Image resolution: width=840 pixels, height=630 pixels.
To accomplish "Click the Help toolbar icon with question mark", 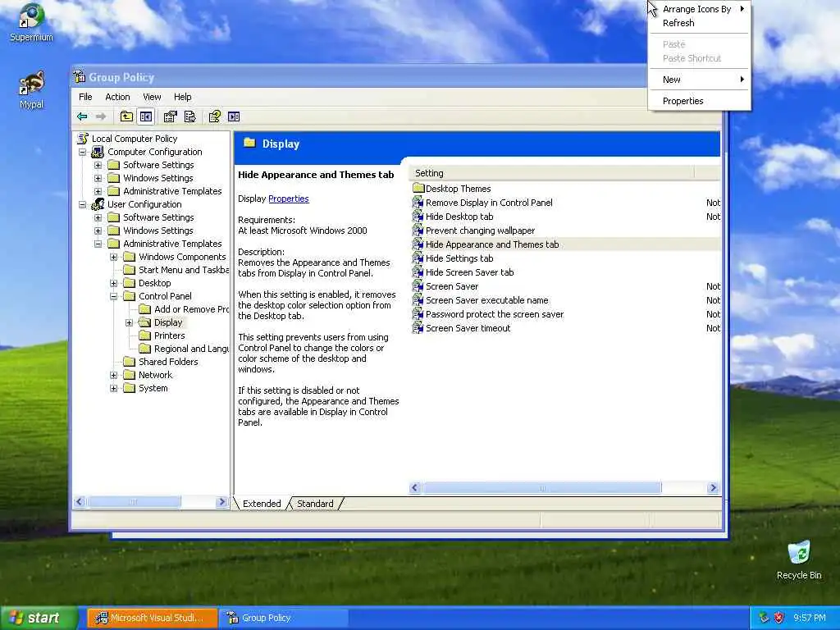I will pos(215,116).
